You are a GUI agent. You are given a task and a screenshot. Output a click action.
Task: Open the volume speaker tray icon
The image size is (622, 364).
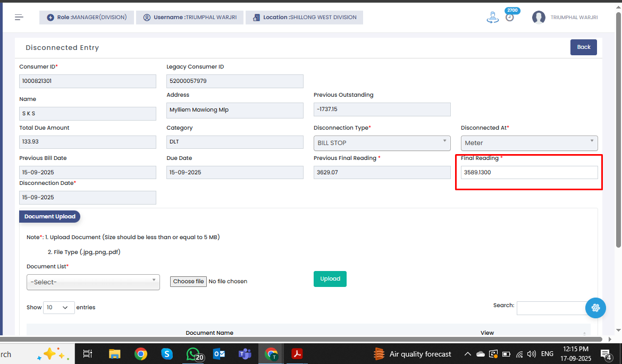532,354
